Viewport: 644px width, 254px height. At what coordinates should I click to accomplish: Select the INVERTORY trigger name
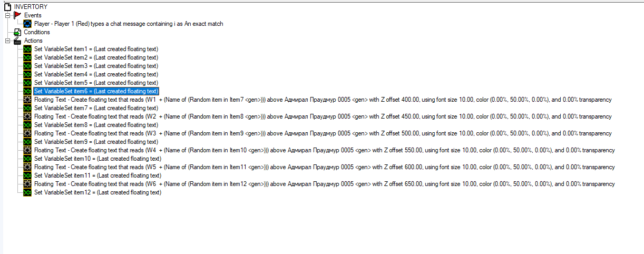[x=31, y=7]
